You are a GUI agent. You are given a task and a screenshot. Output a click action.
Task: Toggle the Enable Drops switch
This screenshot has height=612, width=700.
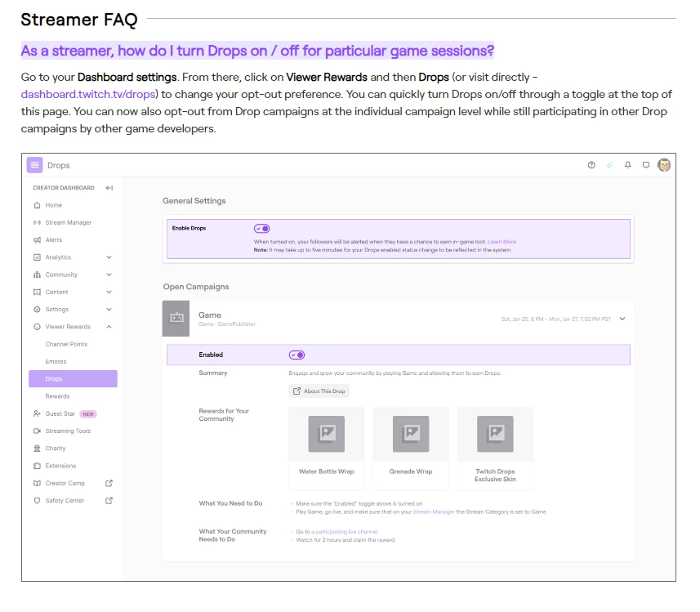click(x=261, y=229)
